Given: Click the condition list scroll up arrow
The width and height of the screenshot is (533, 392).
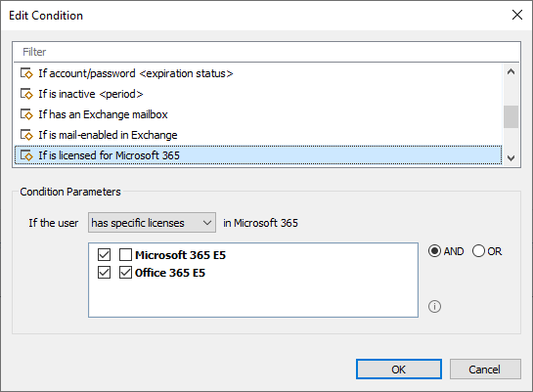Looking at the screenshot, I should [x=511, y=71].
